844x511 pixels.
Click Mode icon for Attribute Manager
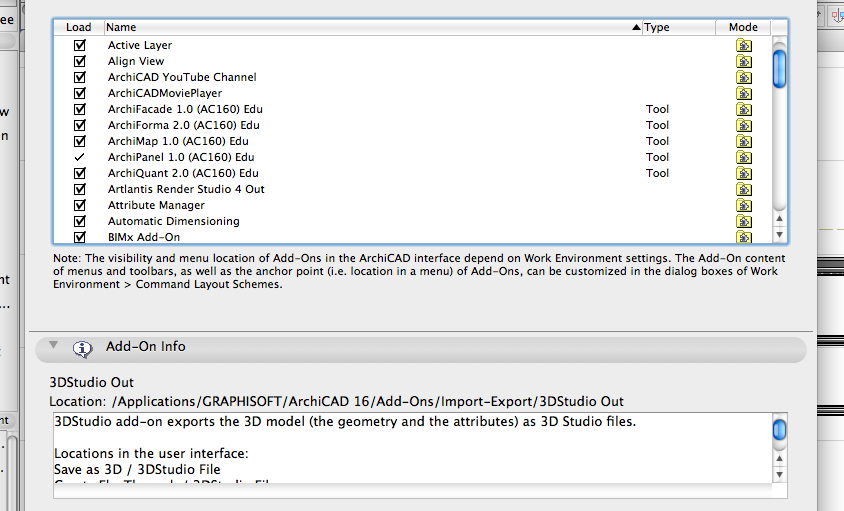coord(744,206)
